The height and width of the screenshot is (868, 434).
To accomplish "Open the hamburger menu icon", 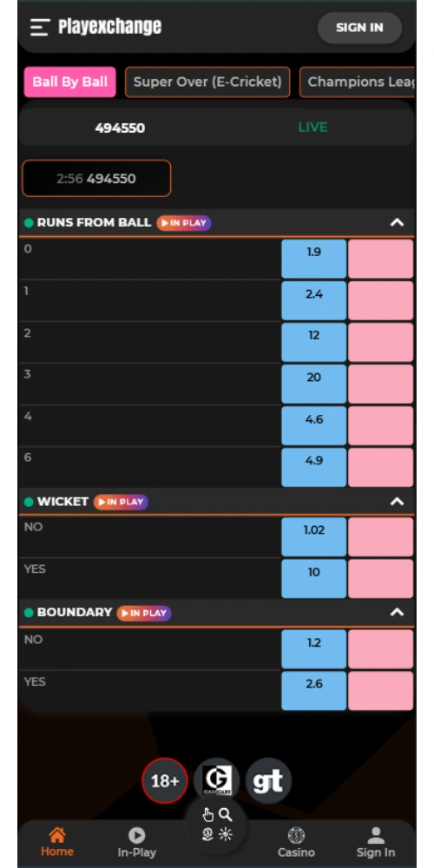I will tap(40, 27).
